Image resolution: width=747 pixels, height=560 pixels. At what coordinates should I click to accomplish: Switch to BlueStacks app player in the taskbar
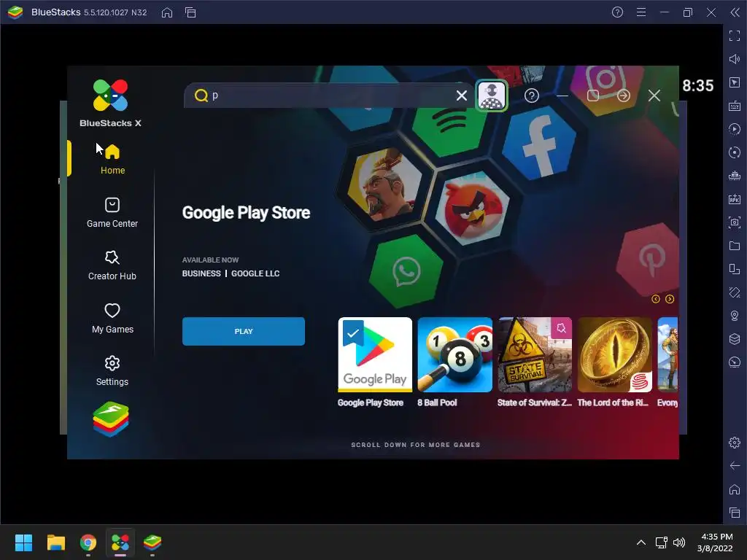(x=152, y=542)
